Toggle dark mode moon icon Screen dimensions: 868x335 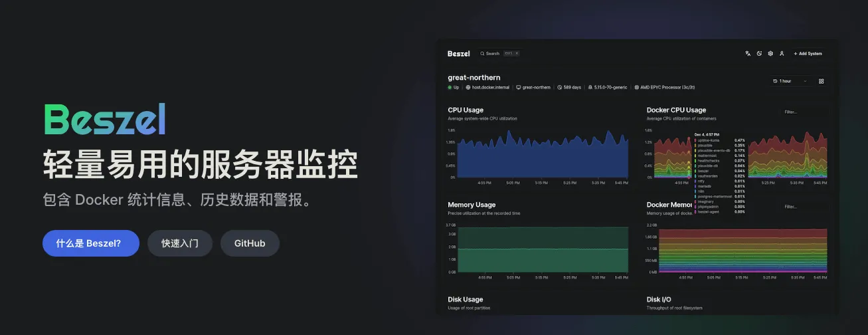(x=759, y=54)
